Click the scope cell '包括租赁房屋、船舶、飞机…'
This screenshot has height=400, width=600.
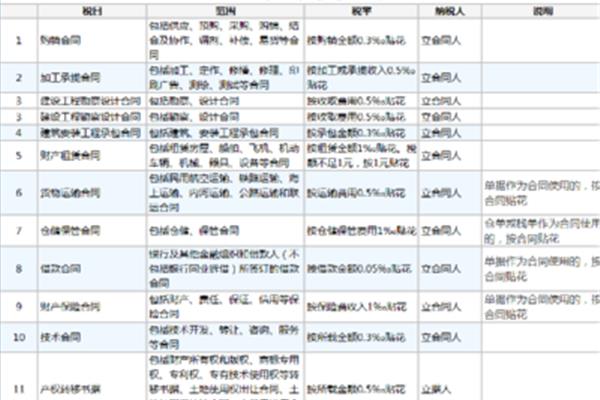point(224,155)
